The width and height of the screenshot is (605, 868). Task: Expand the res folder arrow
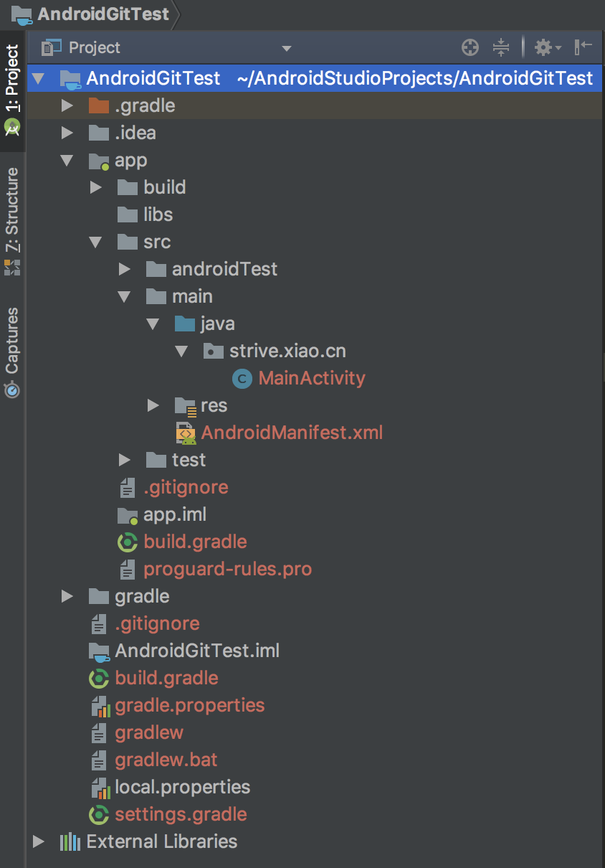point(153,406)
